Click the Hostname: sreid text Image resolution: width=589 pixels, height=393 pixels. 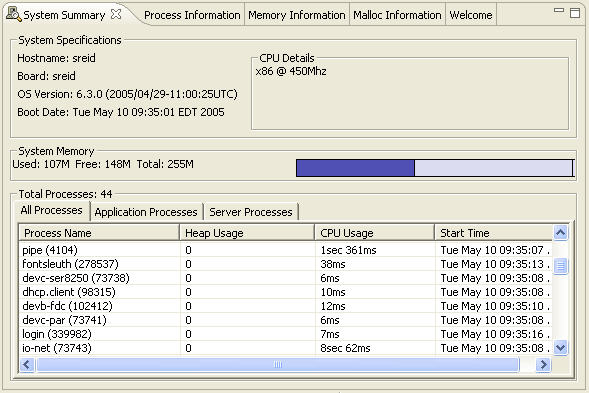(x=56, y=58)
